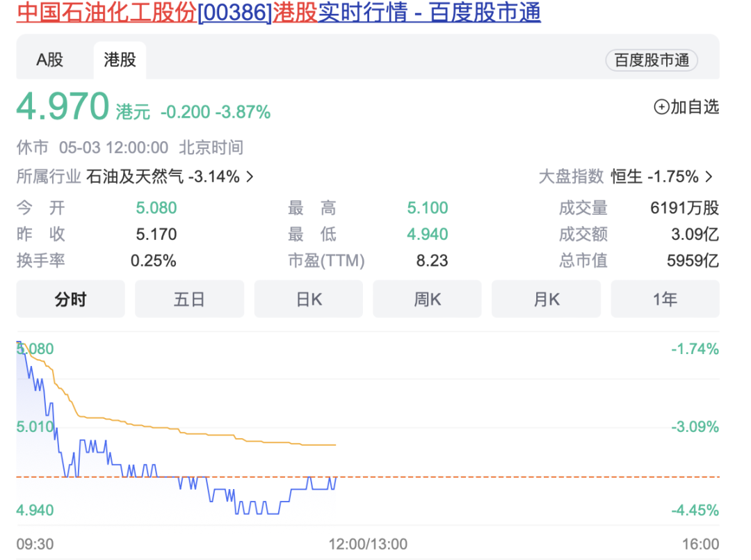
Task: Click the -1.74% right axis label
Action: point(695,349)
